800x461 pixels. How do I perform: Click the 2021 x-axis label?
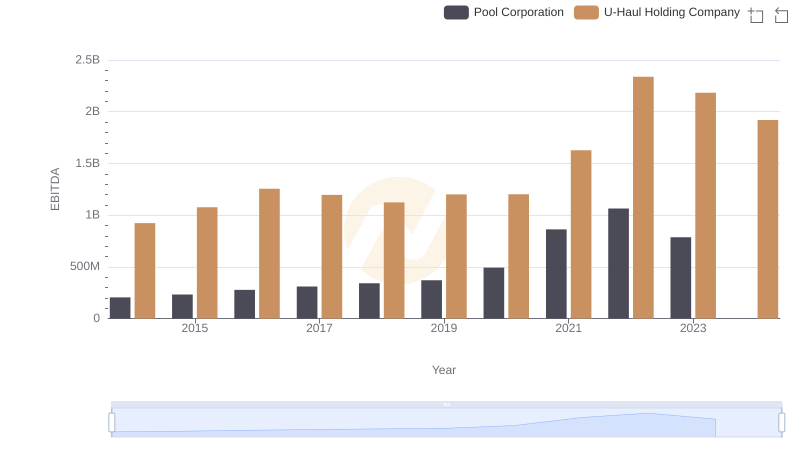[x=568, y=328]
